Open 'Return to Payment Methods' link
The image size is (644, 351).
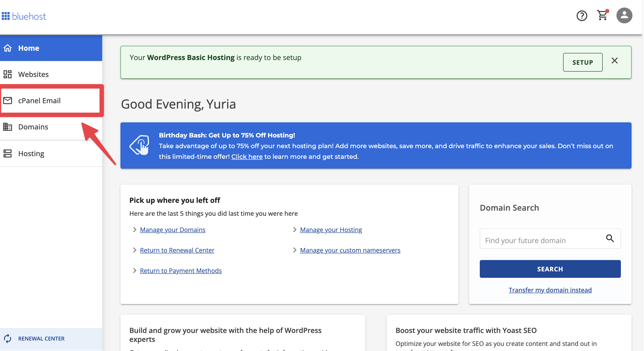coord(181,271)
